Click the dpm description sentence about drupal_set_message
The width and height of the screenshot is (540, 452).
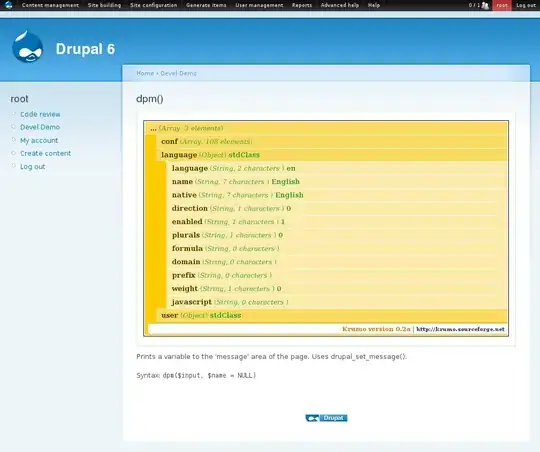tap(271, 357)
